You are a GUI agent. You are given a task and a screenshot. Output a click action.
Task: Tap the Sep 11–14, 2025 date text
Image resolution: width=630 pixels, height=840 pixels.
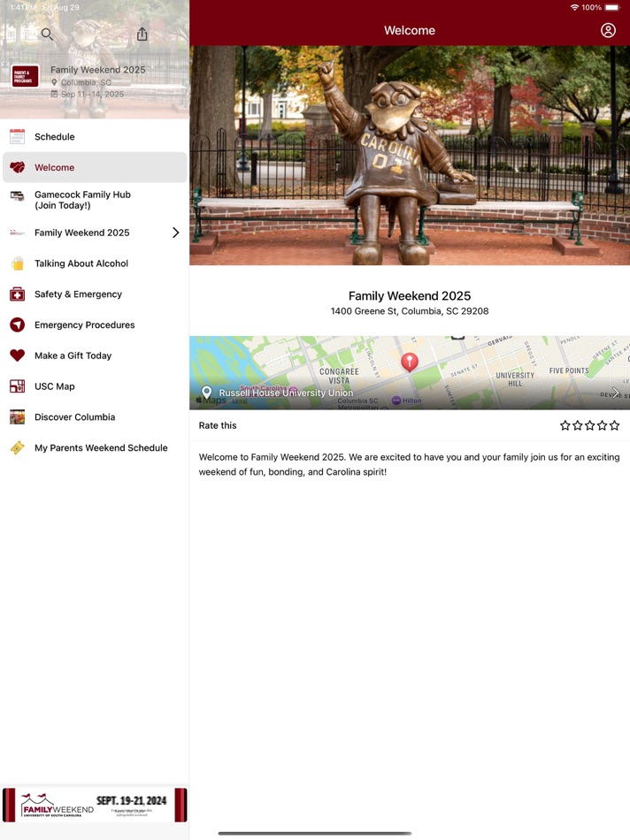click(92, 95)
